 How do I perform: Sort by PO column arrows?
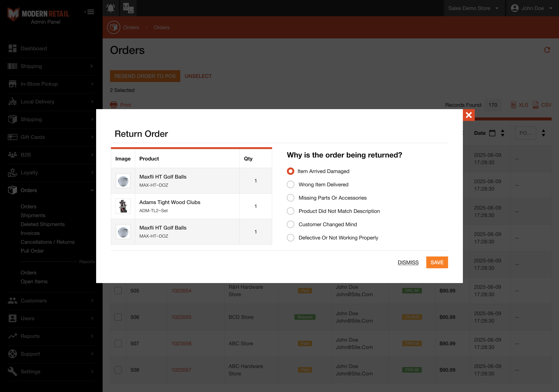pos(543,133)
